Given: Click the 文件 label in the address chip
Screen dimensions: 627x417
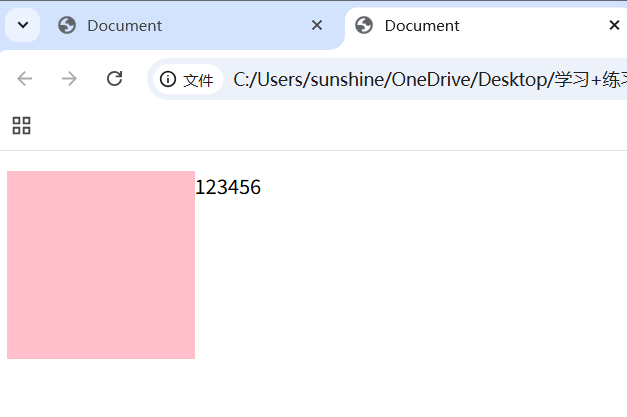Looking at the screenshot, I should (x=198, y=80).
